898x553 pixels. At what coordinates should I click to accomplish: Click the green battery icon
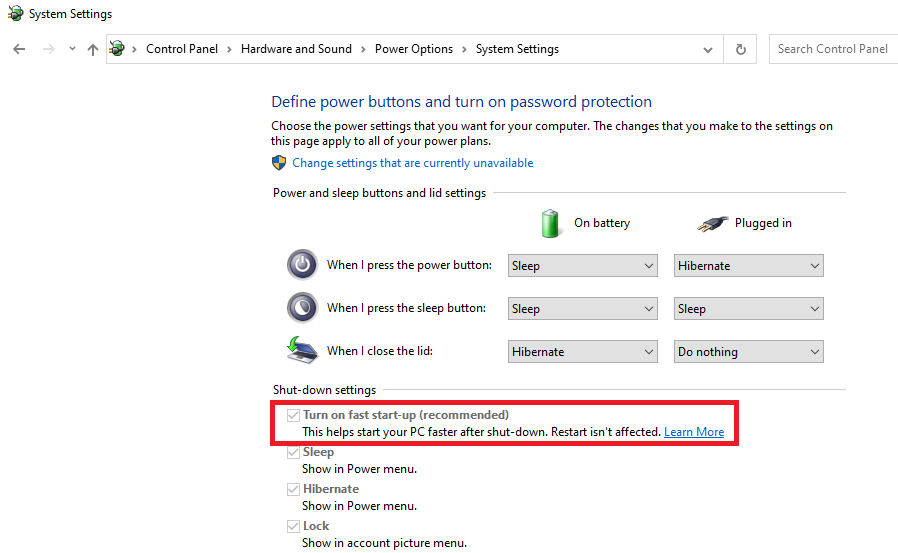pos(550,223)
